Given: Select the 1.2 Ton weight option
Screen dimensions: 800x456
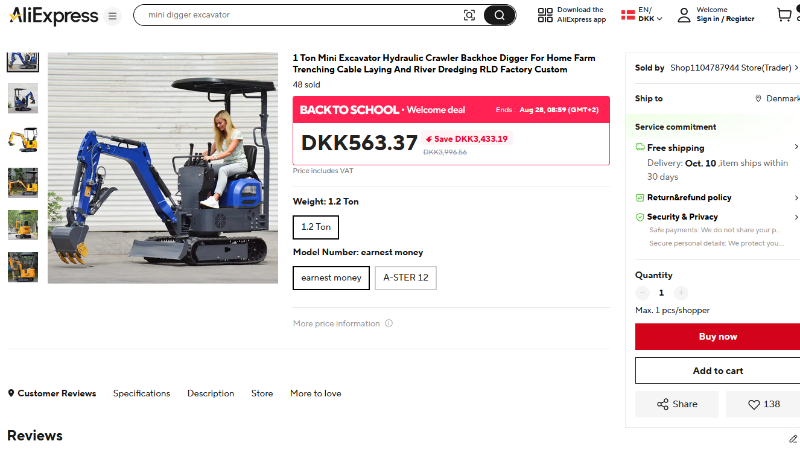Looking at the screenshot, I should pos(316,227).
